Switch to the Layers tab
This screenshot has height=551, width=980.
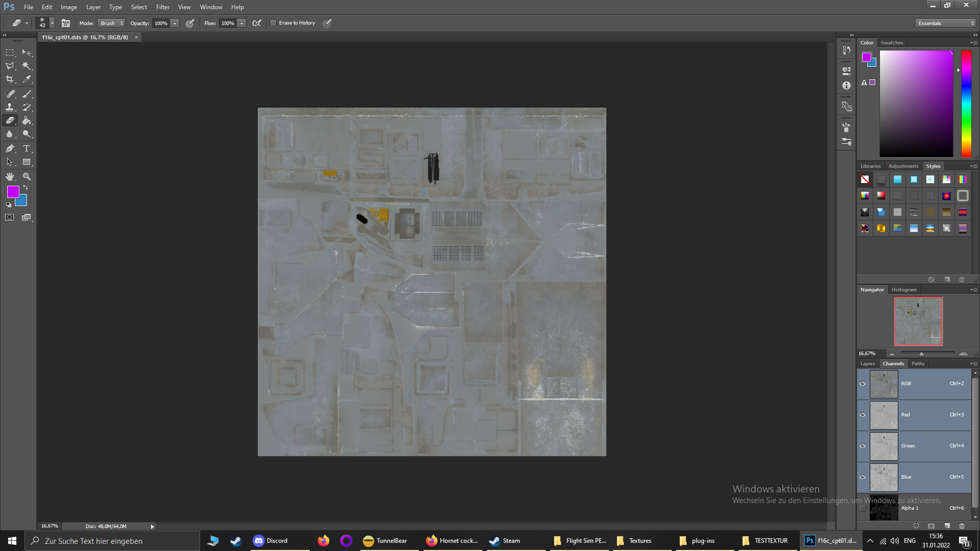[x=868, y=364]
